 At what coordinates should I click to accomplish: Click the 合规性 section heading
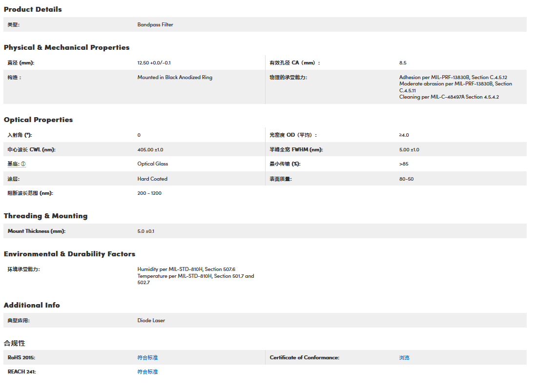tap(14, 343)
